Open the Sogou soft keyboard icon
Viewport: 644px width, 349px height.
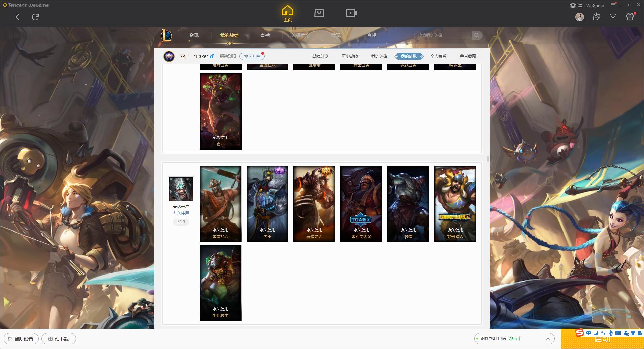[618, 333]
